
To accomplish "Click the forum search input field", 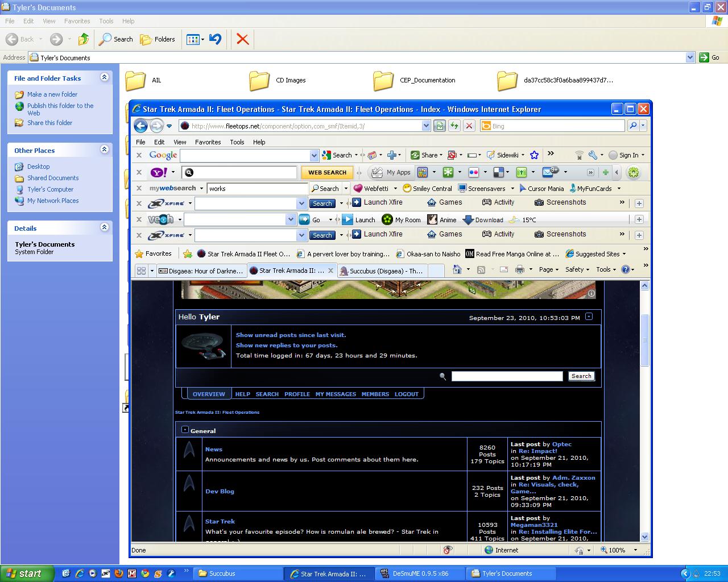I will [x=507, y=376].
